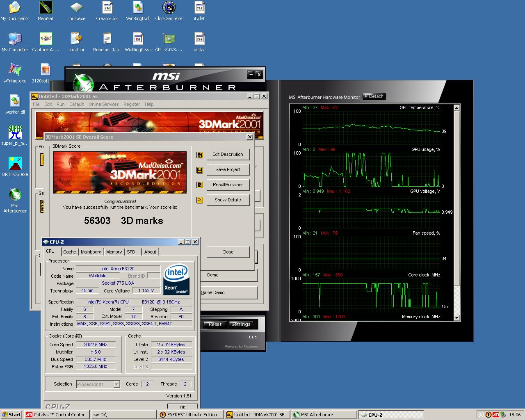Screen dimensions: 525x420
Task: Select iv.dat file icon
Action: click(199, 42)
